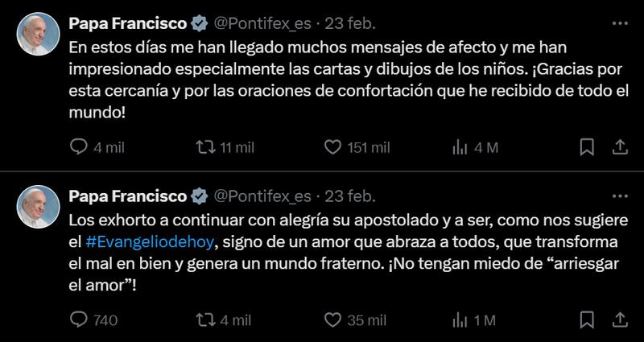View analytics of the first tweet, 4 M
This screenshot has height=342, width=644.
click(460, 147)
